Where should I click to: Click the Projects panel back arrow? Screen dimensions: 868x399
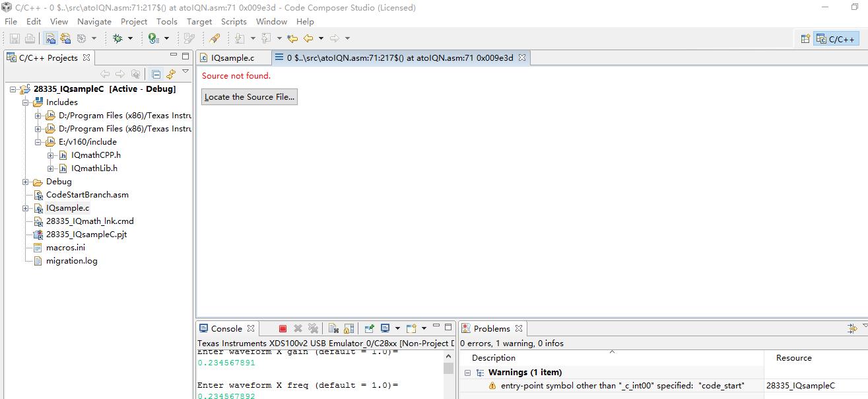105,74
